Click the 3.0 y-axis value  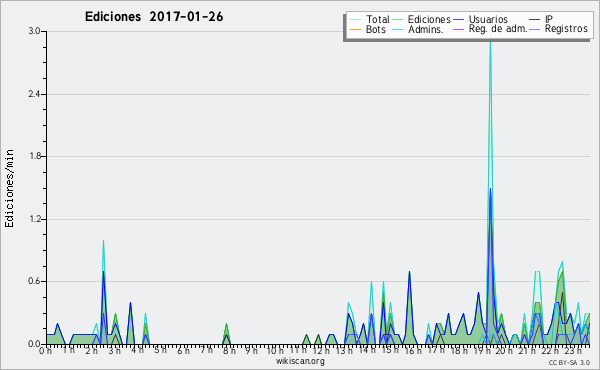pos(34,31)
